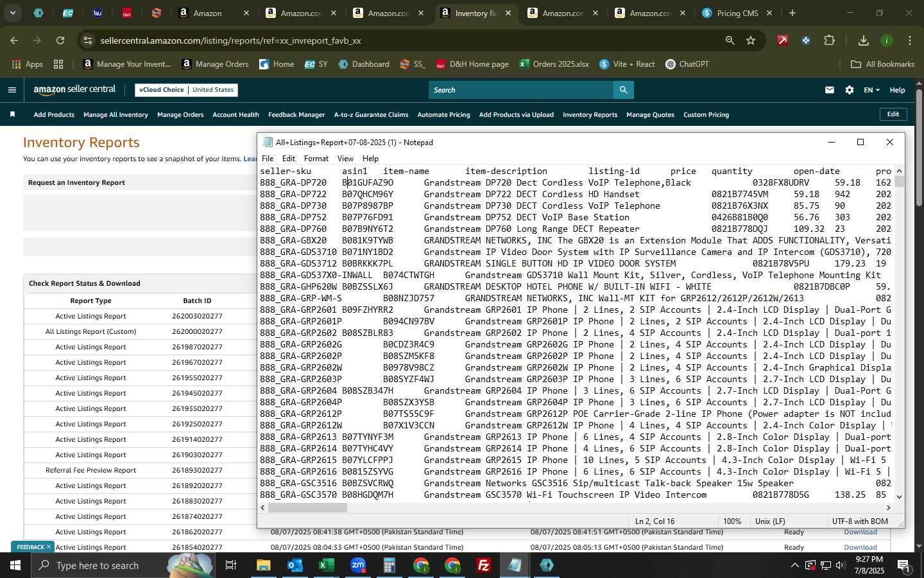Click Notepad horizontal scroll right arrow
The image size is (924, 578).
tap(888, 507)
